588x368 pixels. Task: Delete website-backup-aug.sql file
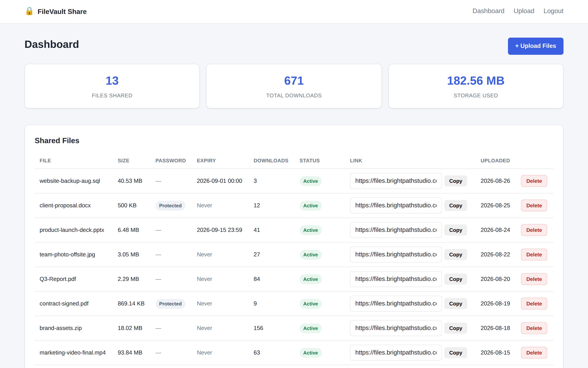pos(534,181)
